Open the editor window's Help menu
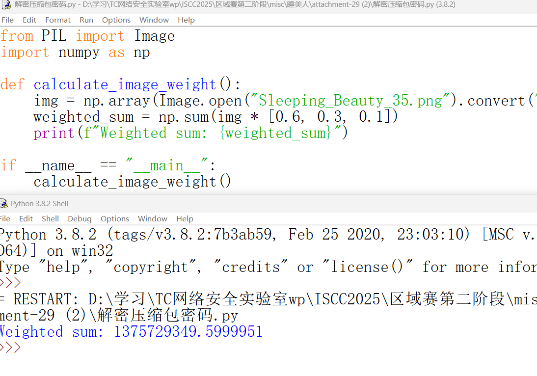 click(186, 20)
